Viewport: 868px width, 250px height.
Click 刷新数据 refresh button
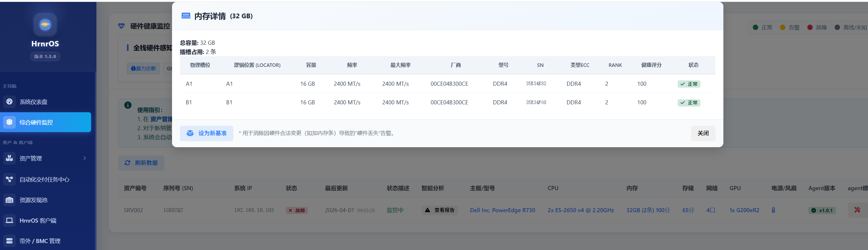tap(141, 163)
